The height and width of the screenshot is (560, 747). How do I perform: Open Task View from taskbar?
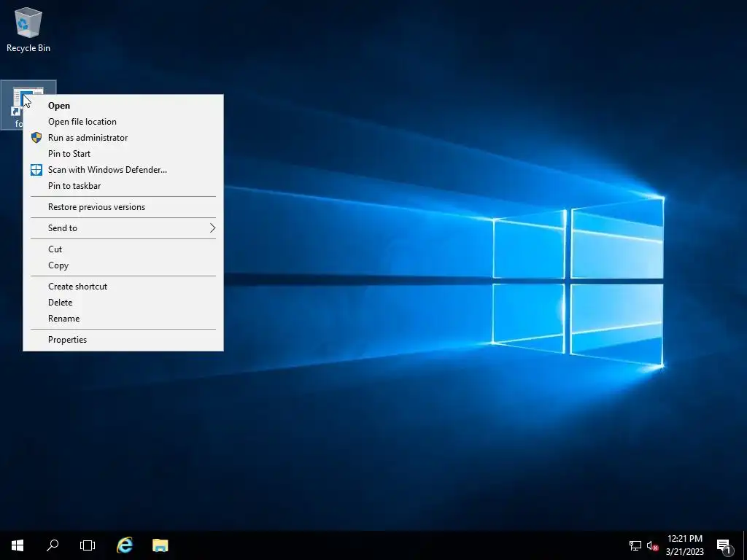[88, 545]
